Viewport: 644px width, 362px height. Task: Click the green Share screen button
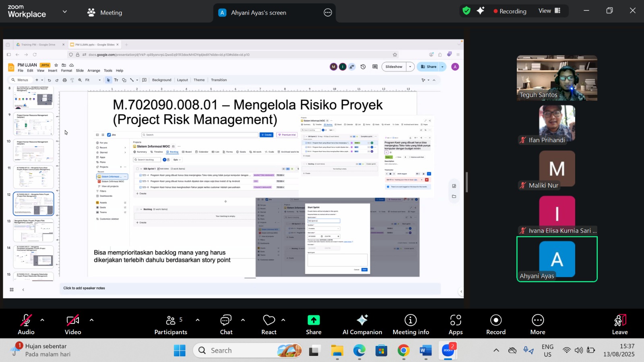pos(314,324)
